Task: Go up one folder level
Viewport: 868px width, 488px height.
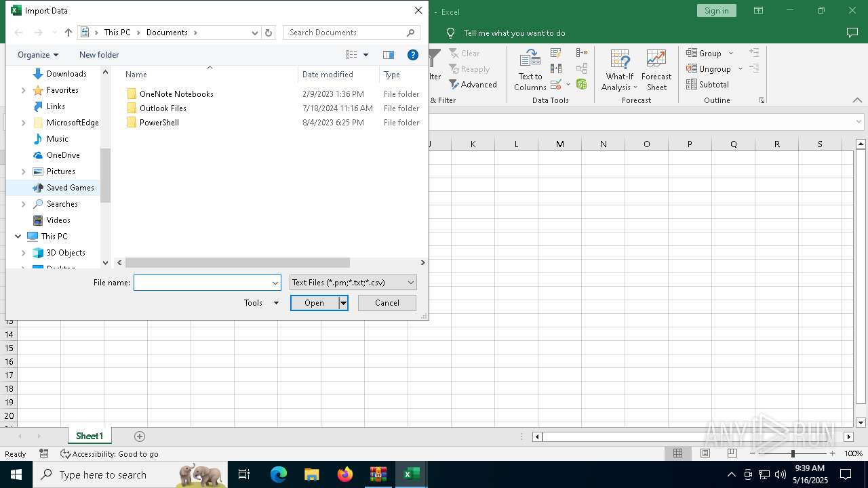Action: click(x=68, y=33)
